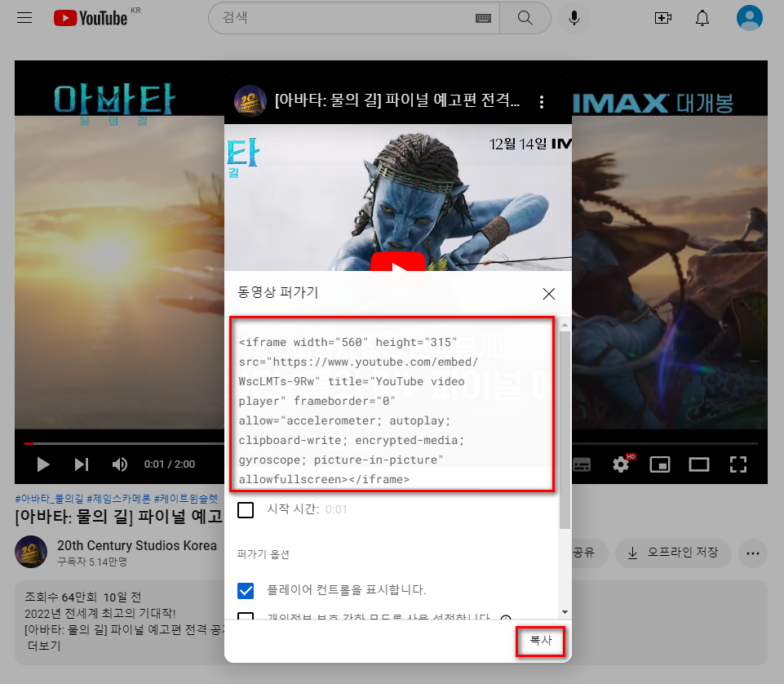Open the #케이트윈슬렛 hashtag

(186, 499)
